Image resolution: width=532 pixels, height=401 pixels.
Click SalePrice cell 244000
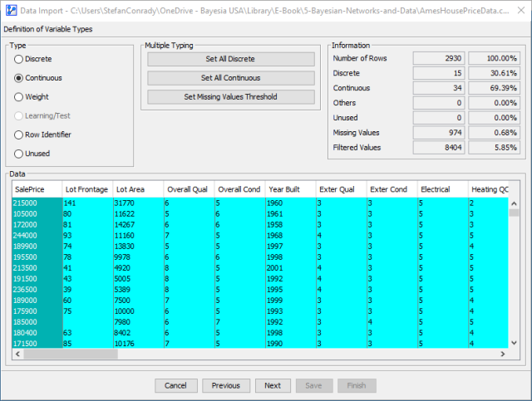(x=37, y=236)
